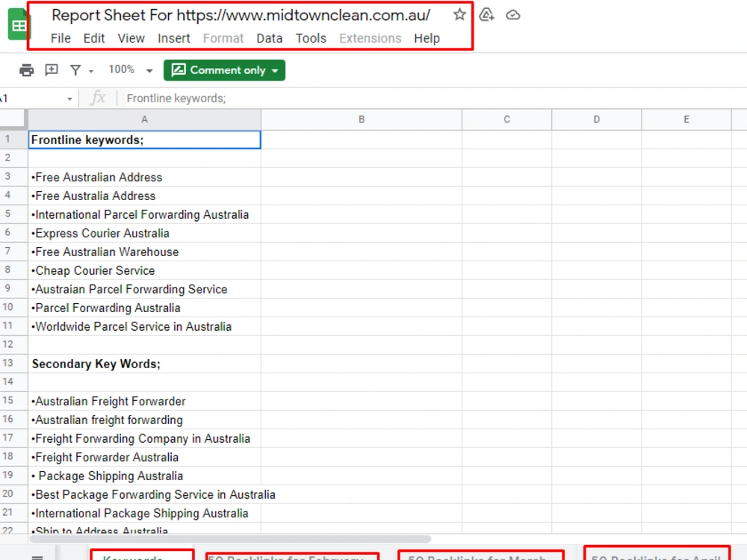Open the Edit menu
The image size is (747, 560).
(94, 38)
